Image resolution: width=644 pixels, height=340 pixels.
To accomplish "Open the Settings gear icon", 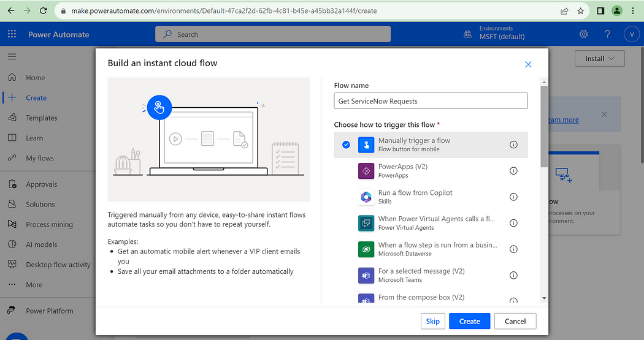I will pyautogui.click(x=584, y=34).
